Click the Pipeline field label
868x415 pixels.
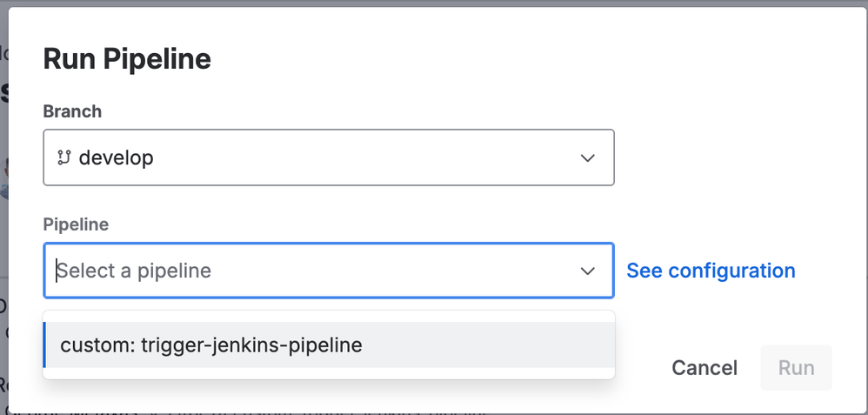[x=76, y=224]
